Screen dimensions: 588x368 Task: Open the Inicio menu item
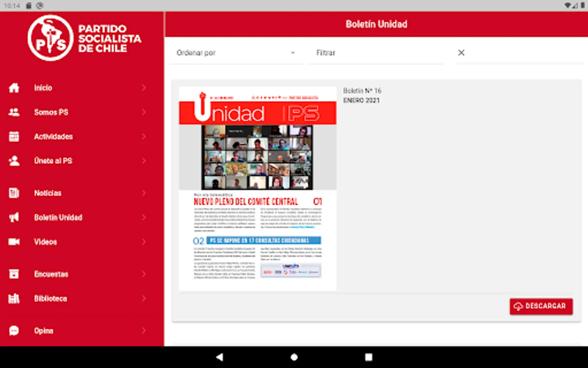click(82, 88)
